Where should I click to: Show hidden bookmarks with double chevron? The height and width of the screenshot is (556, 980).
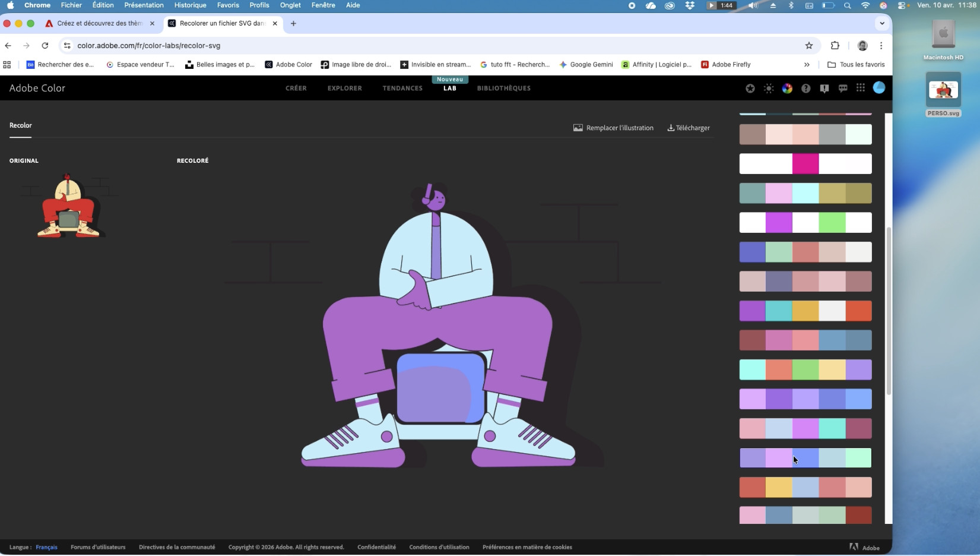point(807,65)
